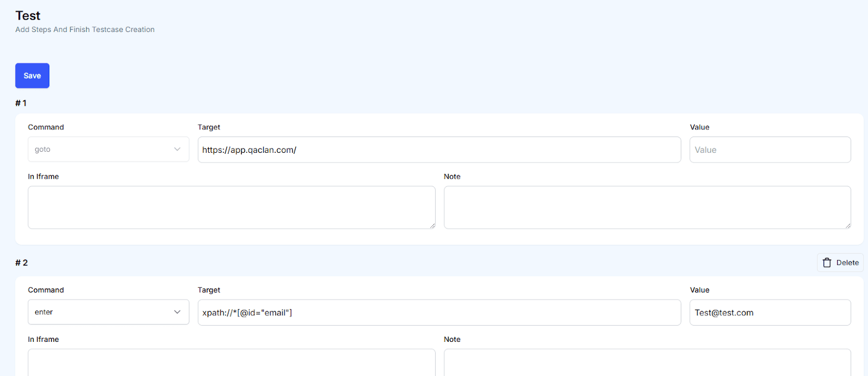Click the 'Add Steps And Finish Testcase Creation' subtitle
Screen dimensions: 868x376
tap(85, 30)
